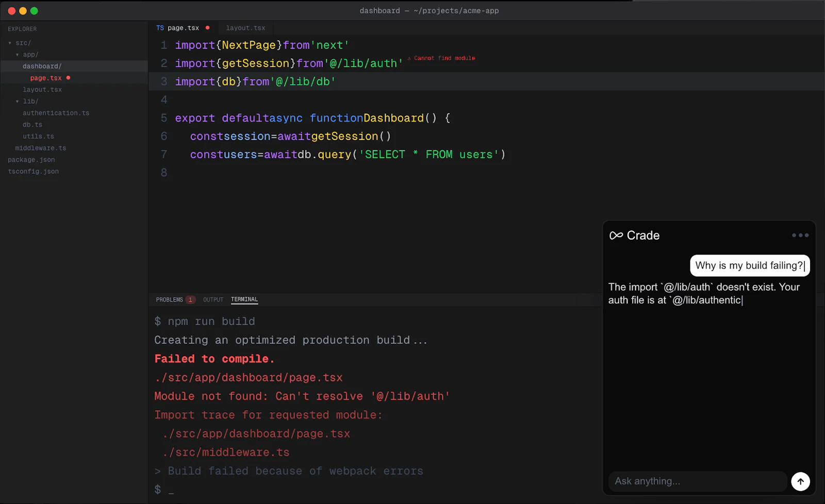
Task: Click the problems count badge
Action: pos(190,299)
